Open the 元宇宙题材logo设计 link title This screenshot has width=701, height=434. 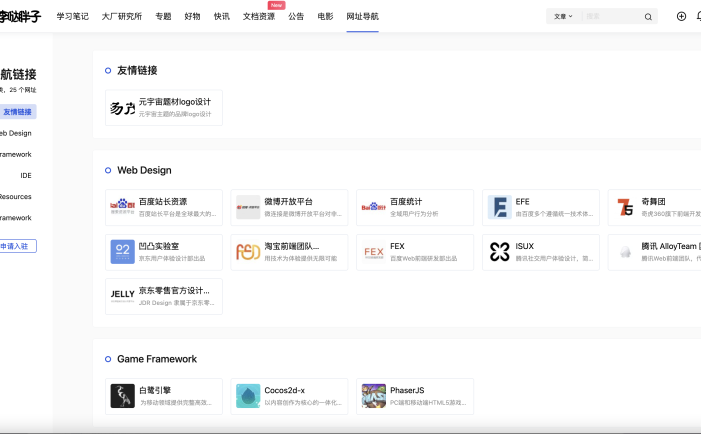(x=175, y=102)
